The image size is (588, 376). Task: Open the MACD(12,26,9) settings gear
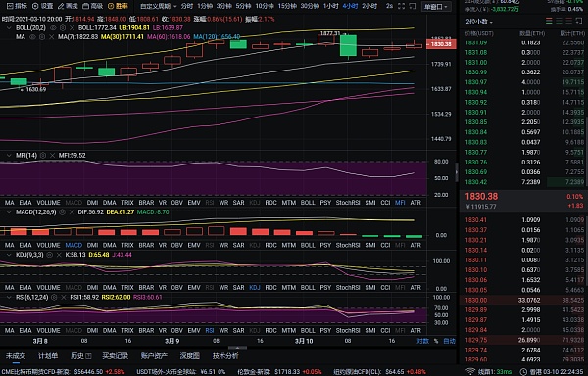63,211
